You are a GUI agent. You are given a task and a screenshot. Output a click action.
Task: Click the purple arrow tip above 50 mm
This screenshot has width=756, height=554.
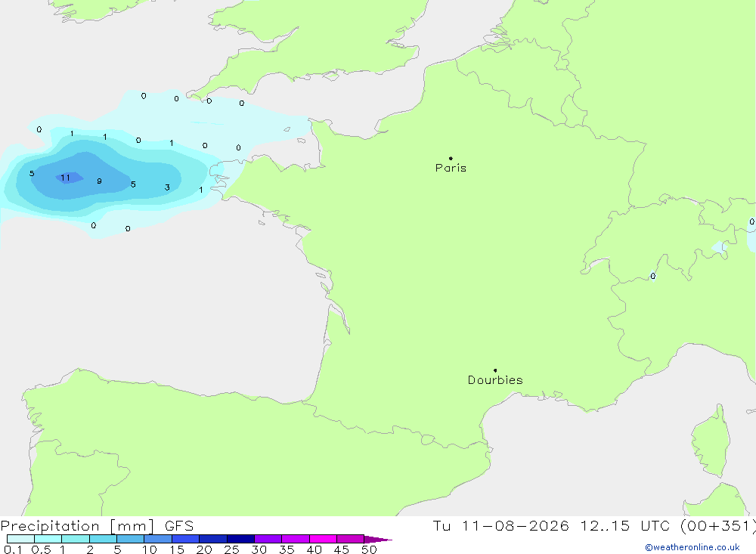pyautogui.click(x=378, y=539)
